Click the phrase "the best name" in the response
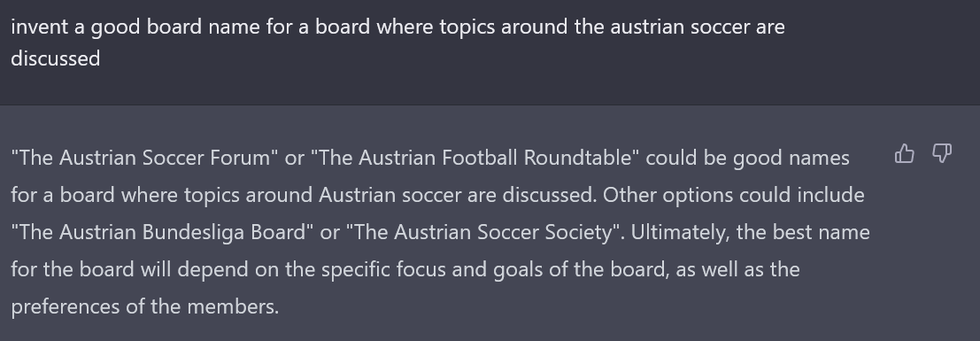Screen dimensions: 980x341 (x=803, y=232)
